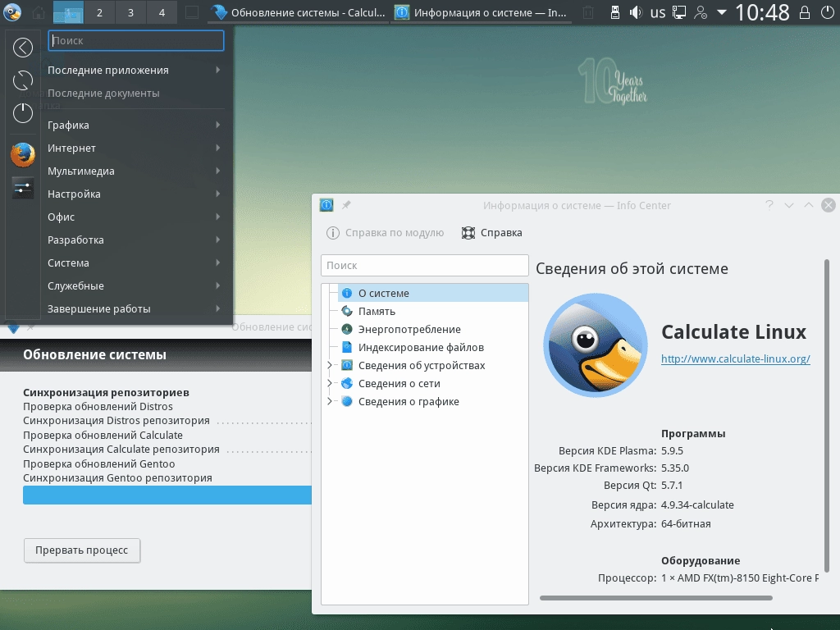Open the Мультимедиа submenu arrow
Screen dimensions: 840x630
218,171
